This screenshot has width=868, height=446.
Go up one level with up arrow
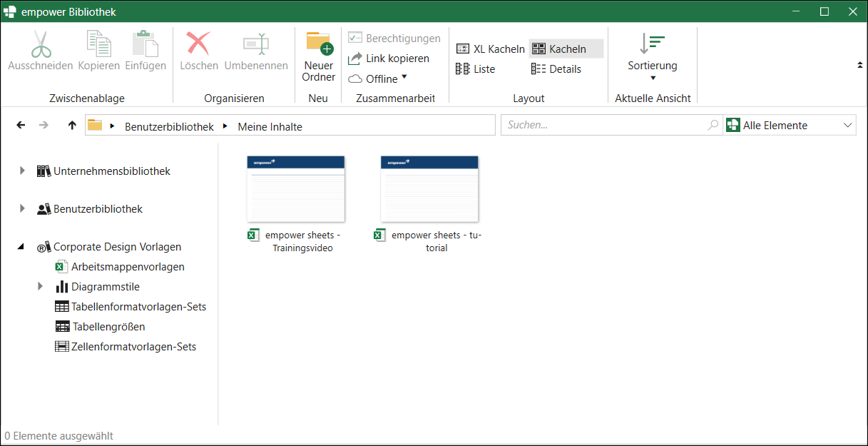[x=71, y=125]
